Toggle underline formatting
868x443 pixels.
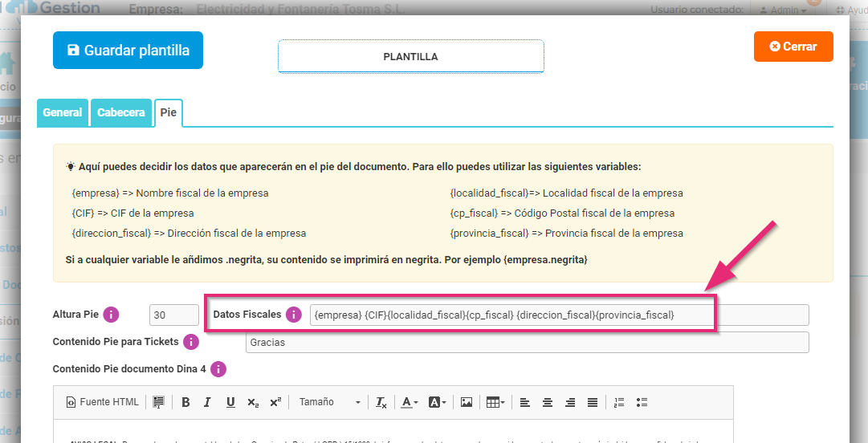point(230,402)
